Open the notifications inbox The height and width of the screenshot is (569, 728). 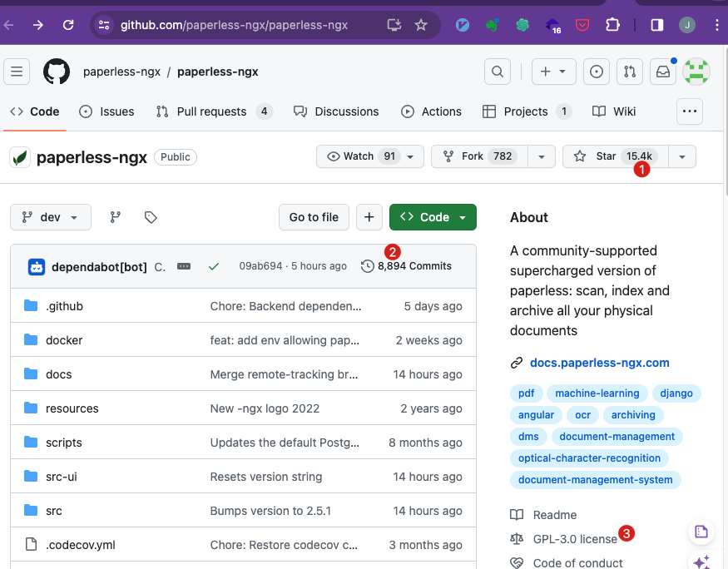coord(663,72)
